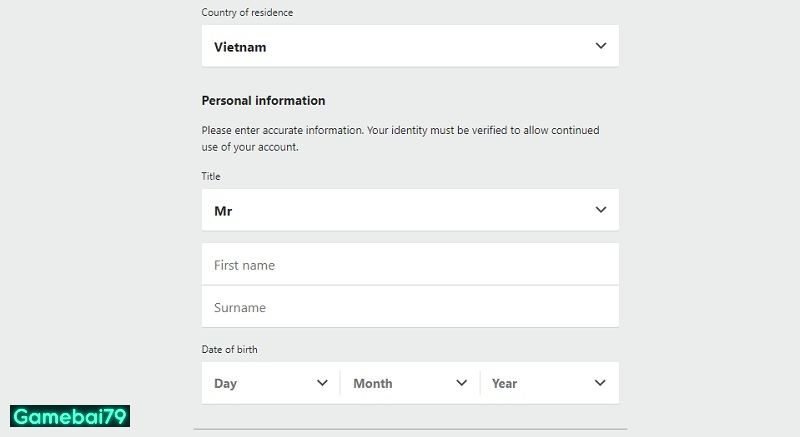Click the selected value Vietnam

tap(240, 47)
